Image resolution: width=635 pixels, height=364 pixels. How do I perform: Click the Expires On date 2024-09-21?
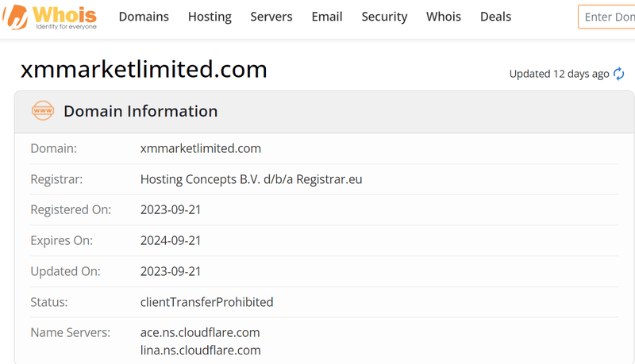point(171,240)
